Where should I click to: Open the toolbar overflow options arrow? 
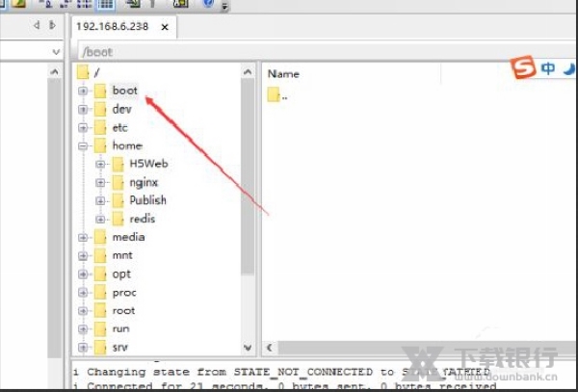point(224,8)
